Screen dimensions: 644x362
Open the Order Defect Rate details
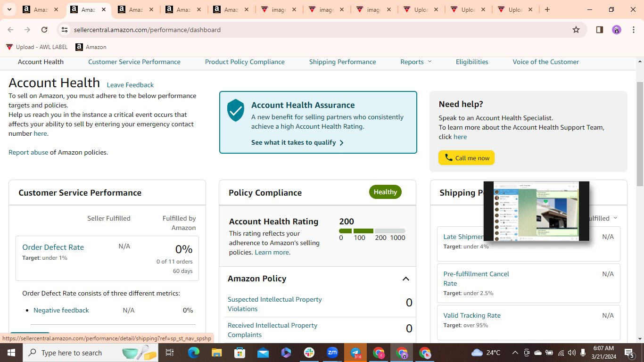click(53, 247)
